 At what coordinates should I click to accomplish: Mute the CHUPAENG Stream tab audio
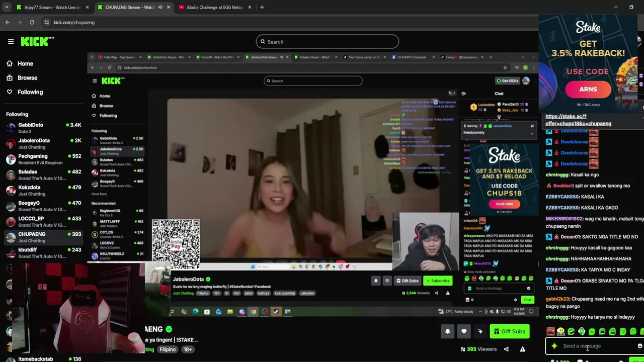(x=160, y=7)
